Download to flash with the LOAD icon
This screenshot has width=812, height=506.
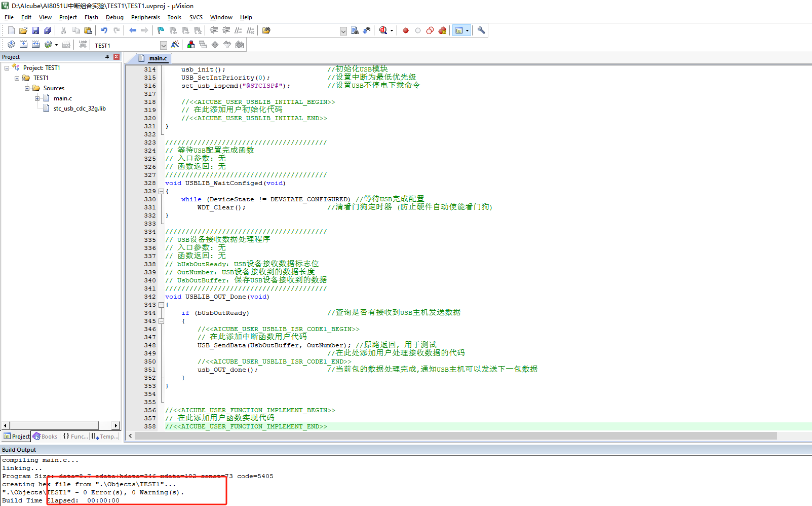[83, 45]
